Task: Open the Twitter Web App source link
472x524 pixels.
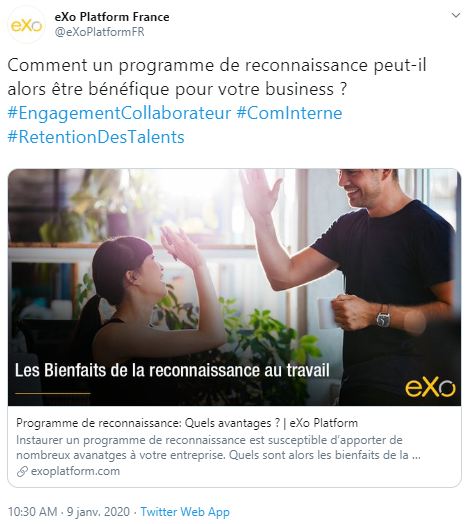Action: (185, 512)
